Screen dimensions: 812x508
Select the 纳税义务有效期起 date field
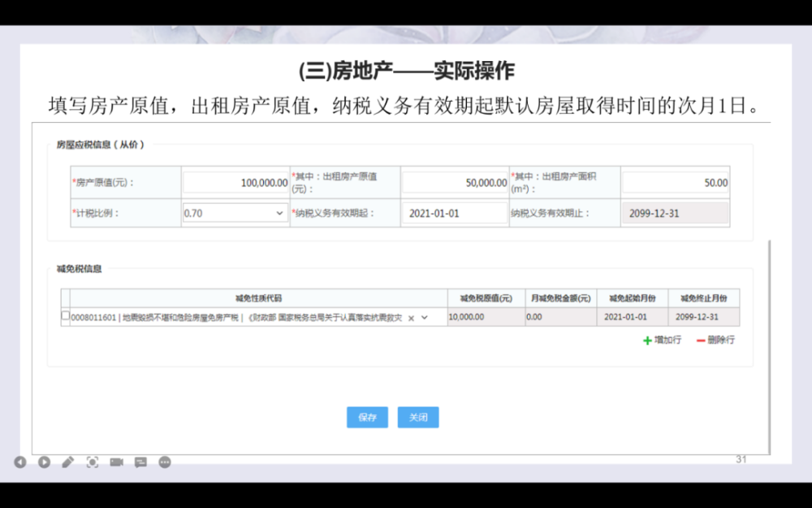tap(455, 213)
